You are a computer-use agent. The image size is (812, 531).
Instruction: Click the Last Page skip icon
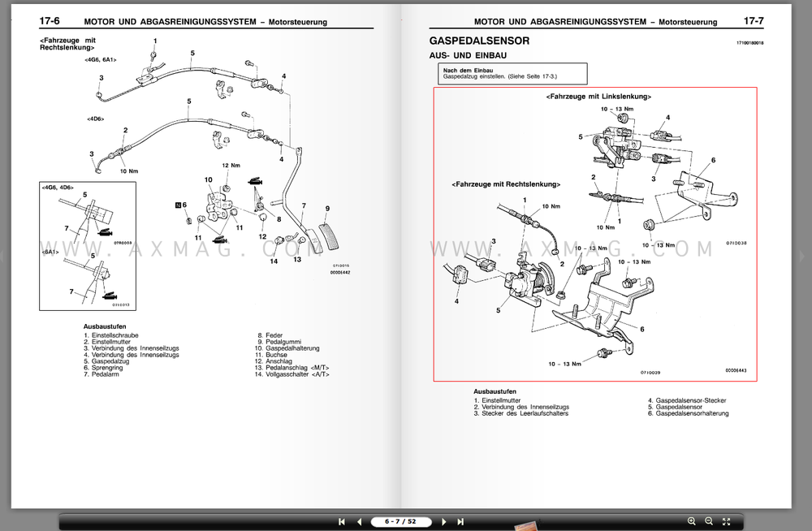[460, 521]
